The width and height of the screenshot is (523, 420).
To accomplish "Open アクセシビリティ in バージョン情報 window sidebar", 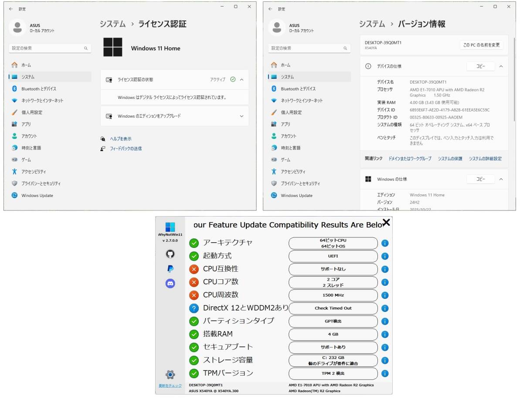I will pyautogui.click(x=309, y=172).
